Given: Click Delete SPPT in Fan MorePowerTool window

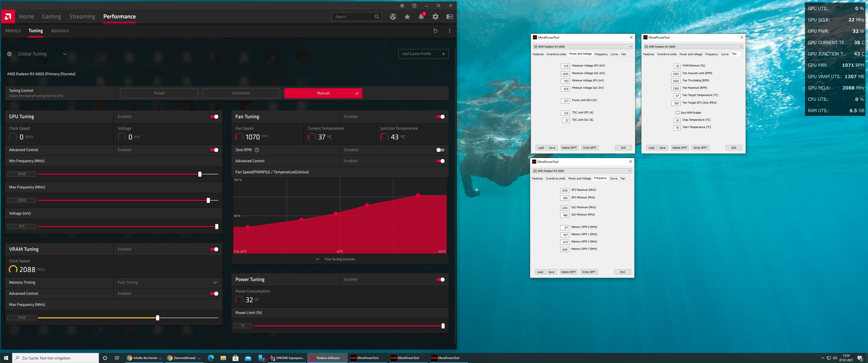Looking at the screenshot, I should (679, 148).
